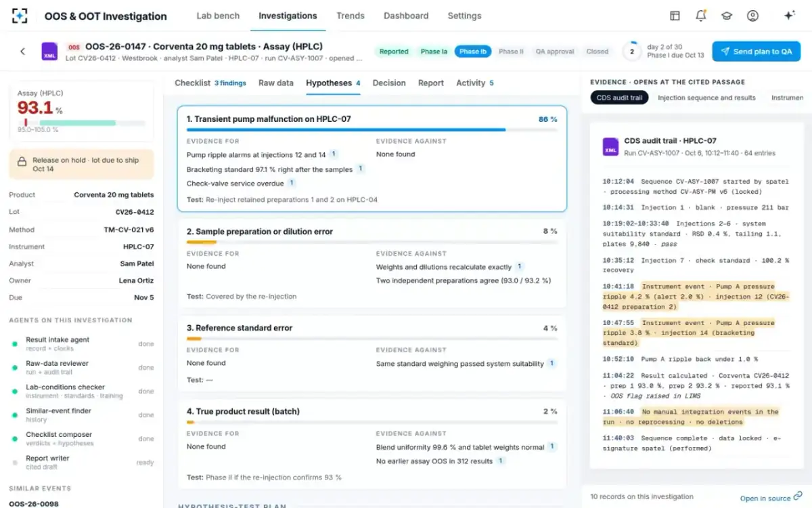
Task: Select CDS audit trail evidence chip
Action: pos(619,98)
